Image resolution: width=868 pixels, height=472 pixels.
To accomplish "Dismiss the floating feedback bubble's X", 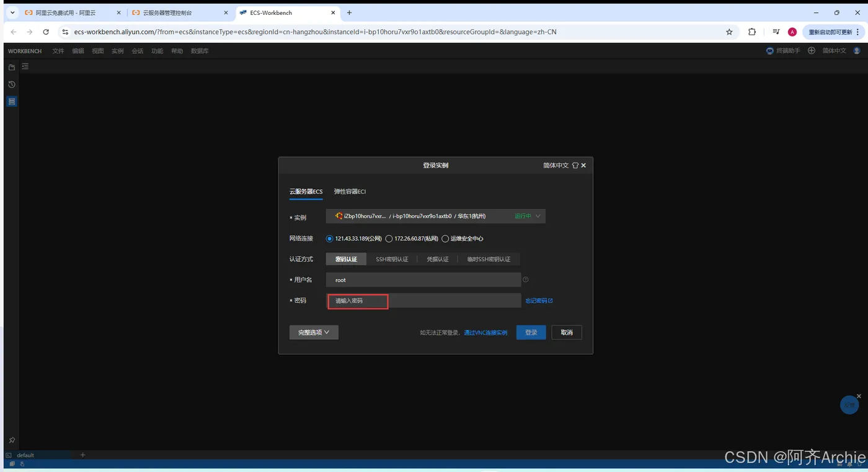I will pyautogui.click(x=859, y=396).
